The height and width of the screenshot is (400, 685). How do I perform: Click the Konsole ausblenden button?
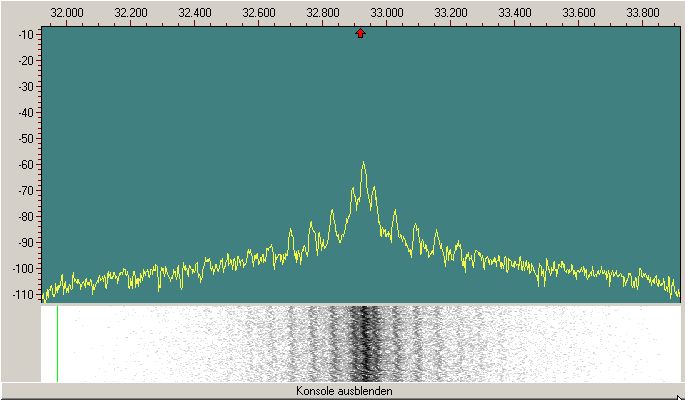(342, 390)
